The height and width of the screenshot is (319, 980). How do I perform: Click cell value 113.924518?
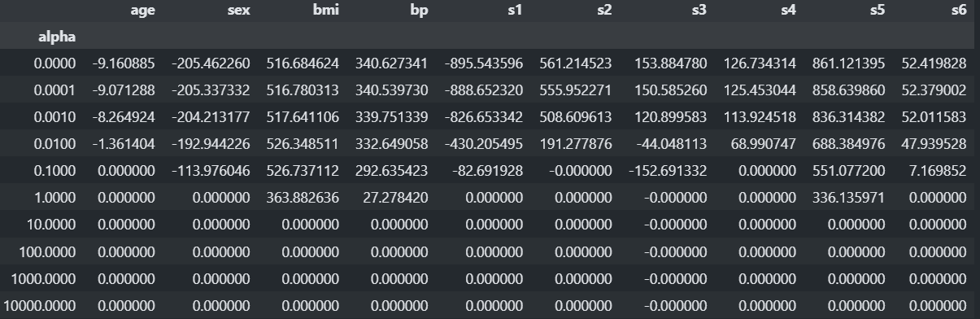(760, 116)
